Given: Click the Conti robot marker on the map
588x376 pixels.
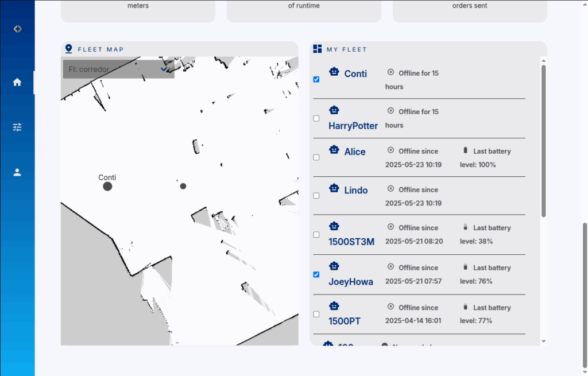Looking at the screenshot, I should click(107, 187).
